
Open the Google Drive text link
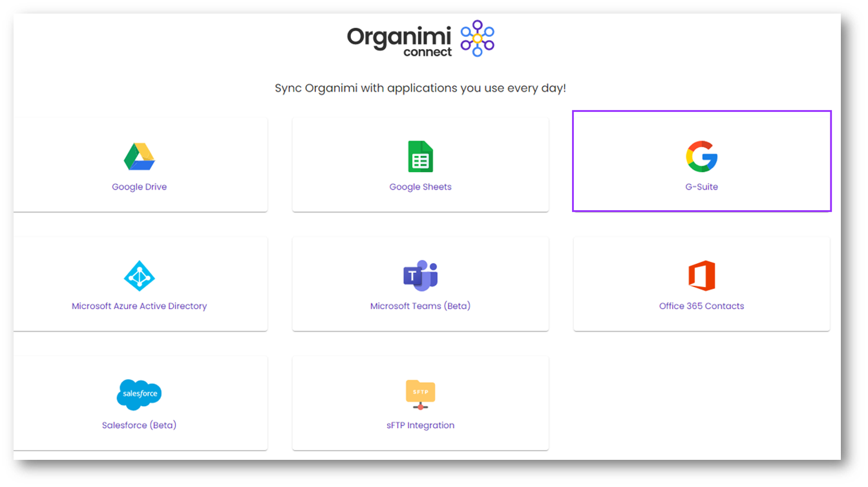(x=139, y=187)
